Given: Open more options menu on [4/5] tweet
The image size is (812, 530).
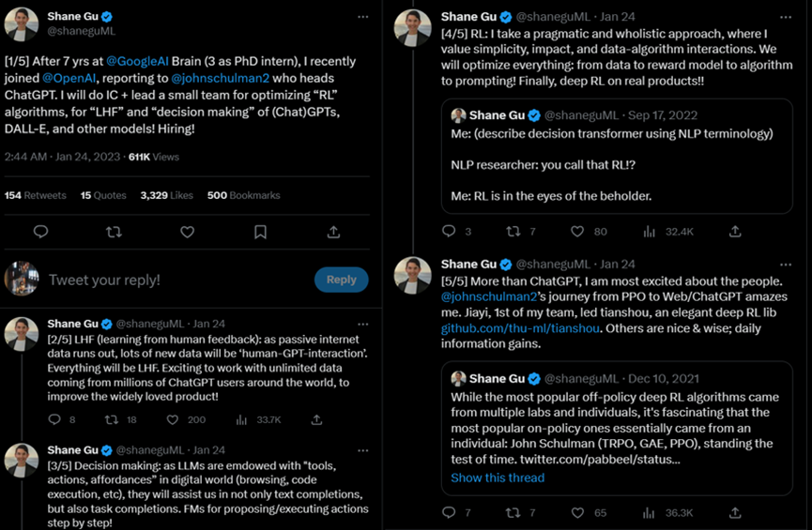Looking at the screenshot, I should 784,17.
